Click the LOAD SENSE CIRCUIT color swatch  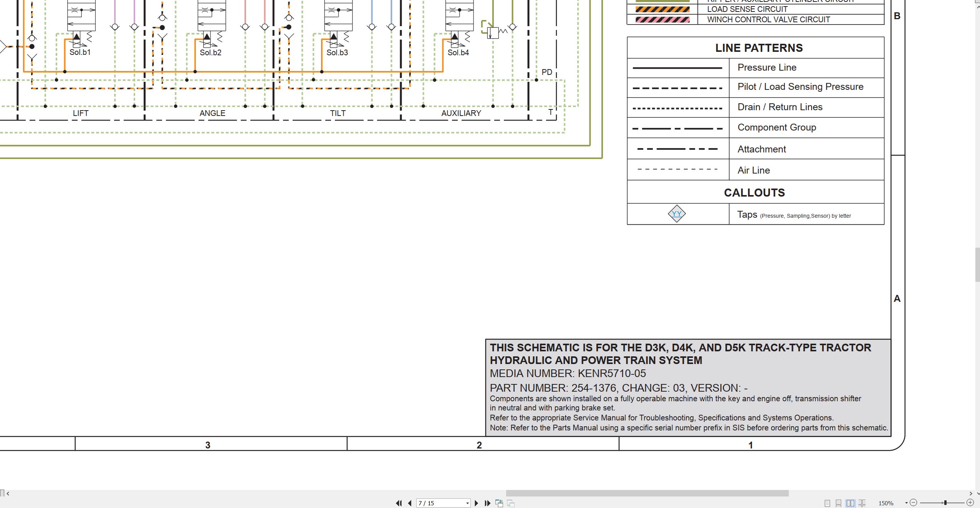pos(662,9)
